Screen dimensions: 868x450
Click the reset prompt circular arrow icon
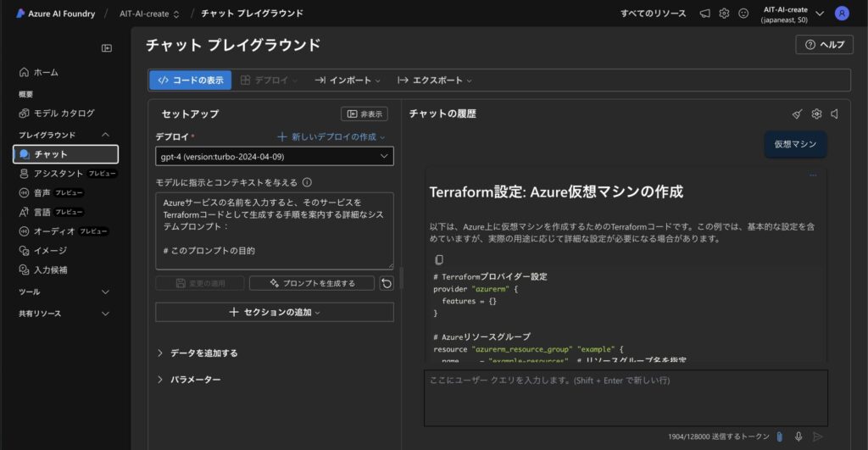387,283
